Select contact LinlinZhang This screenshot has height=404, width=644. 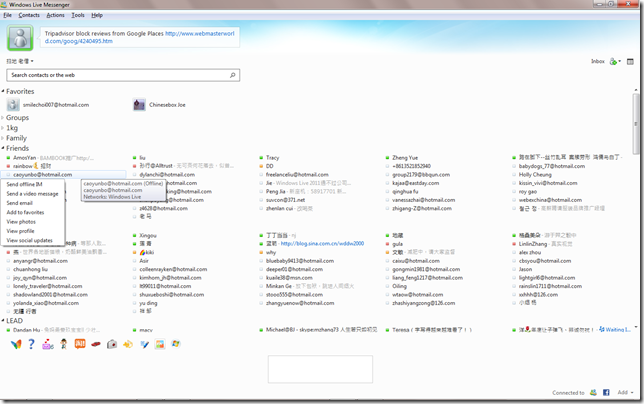tap(533, 244)
